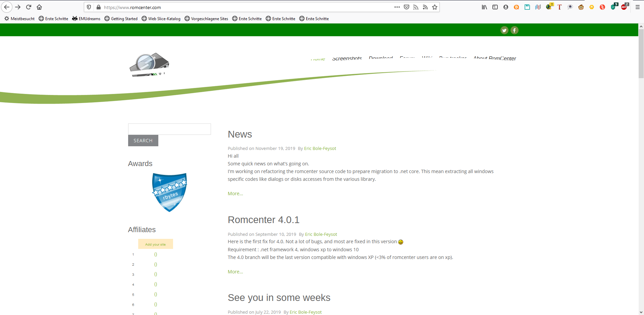Click the rbytes award badge
Viewport: 644px width, 315px height.
169,192
